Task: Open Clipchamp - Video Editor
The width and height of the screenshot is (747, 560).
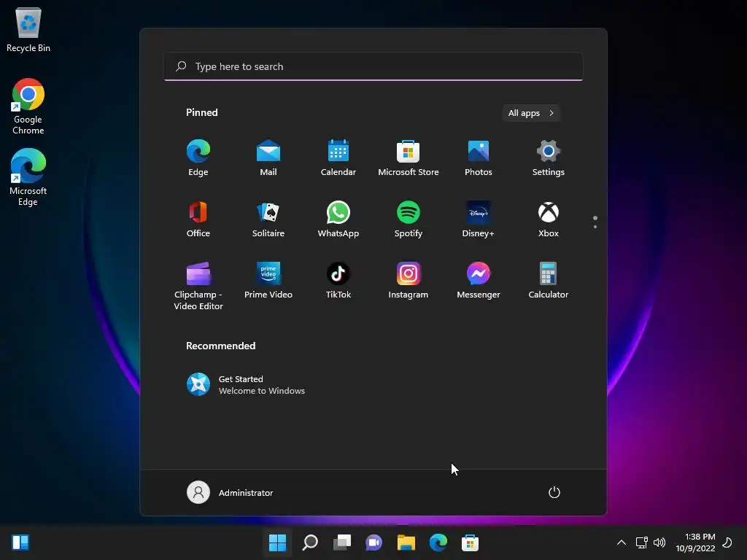Action: pyautogui.click(x=198, y=286)
